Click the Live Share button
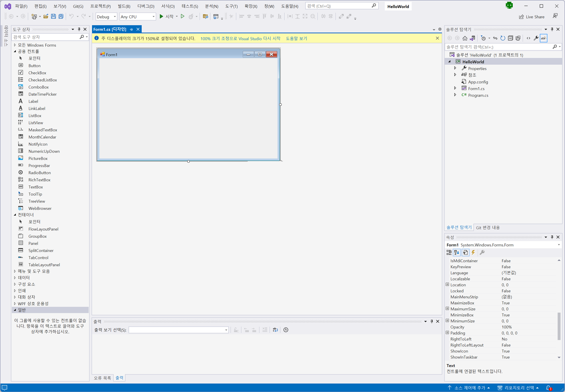565x392 pixels. [x=532, y=17]
